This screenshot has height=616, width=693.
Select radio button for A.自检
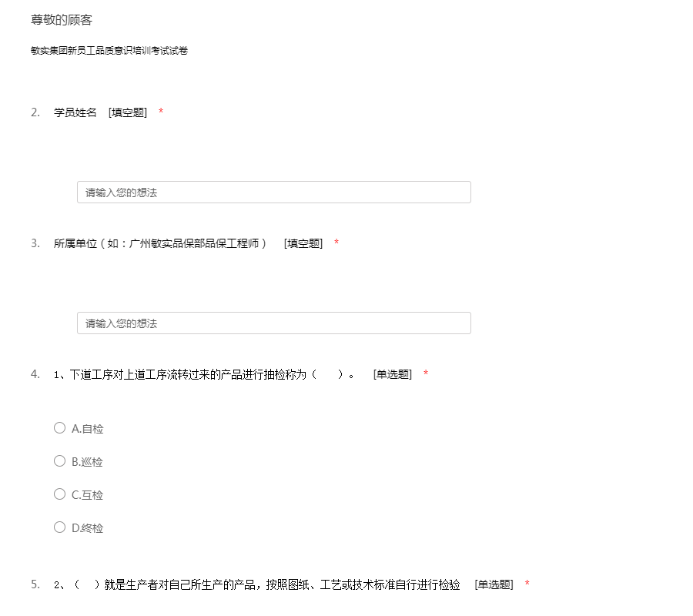[59, 428]
